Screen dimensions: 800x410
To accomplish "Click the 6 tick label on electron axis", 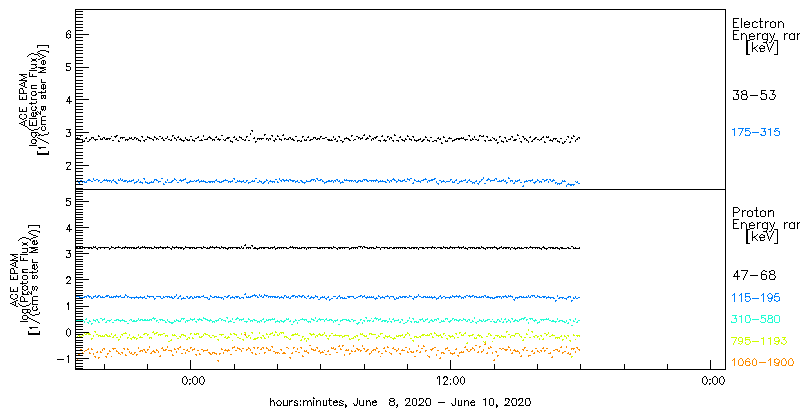I will pyautogui.click(x=69, y=34).
